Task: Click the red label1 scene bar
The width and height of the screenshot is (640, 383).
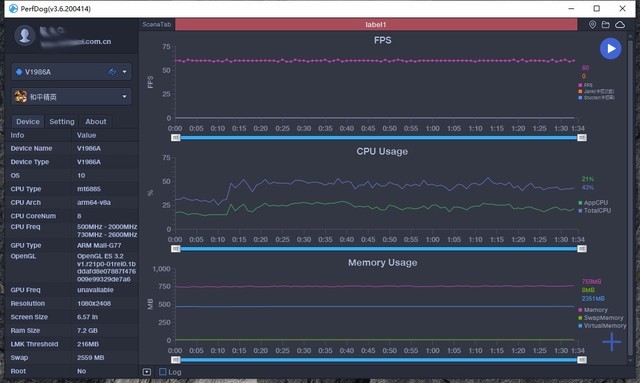Action: pyautogui.click(x=376, y=24)
